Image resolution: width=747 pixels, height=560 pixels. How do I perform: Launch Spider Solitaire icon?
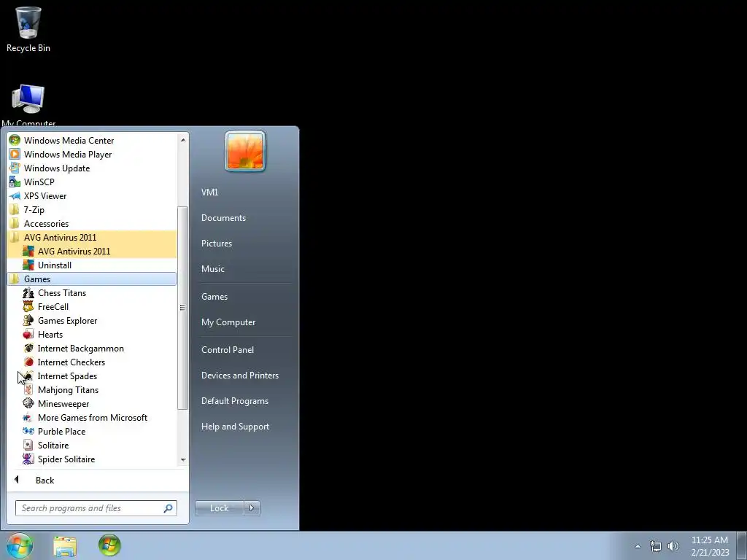[28, 459]
